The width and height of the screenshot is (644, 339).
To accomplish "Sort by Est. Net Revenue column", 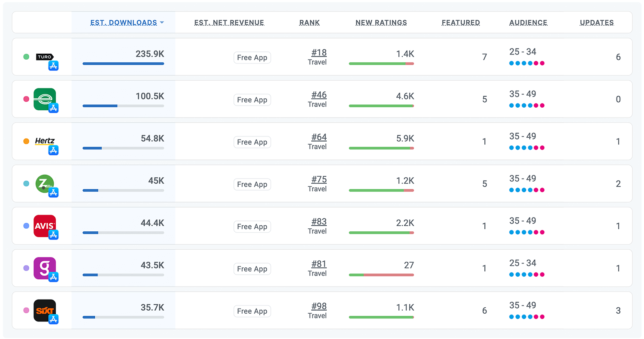I will (x=229, y=23).
